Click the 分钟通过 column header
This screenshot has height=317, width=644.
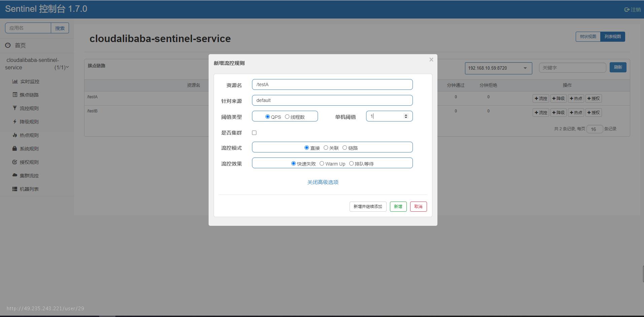[456, 85]
